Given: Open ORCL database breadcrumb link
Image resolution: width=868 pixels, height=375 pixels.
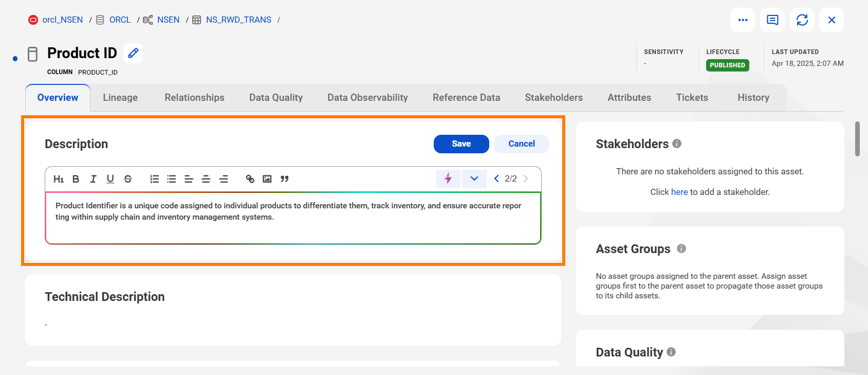Looking at the screenshot, I should point(120,20).
